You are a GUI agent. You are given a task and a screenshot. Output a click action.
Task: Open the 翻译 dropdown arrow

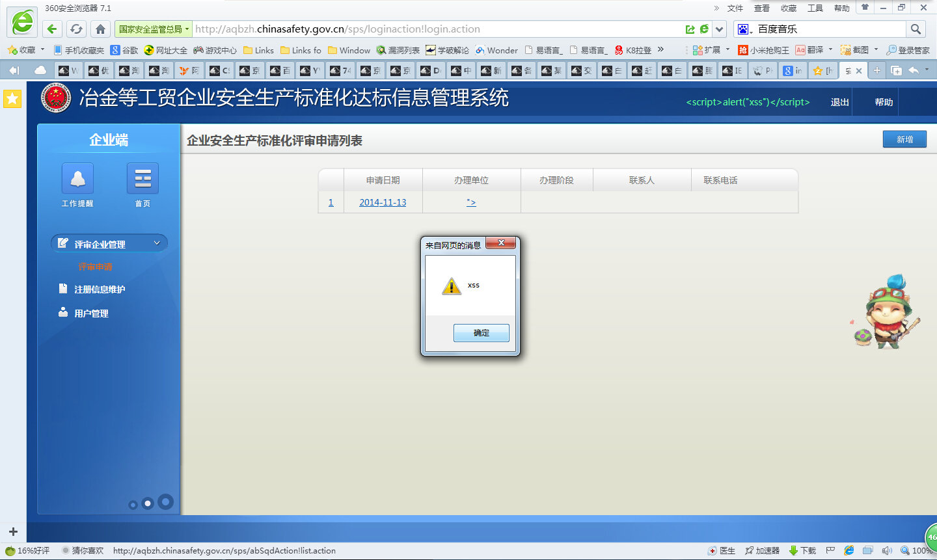pyautogui.click(x=830, y=49)
